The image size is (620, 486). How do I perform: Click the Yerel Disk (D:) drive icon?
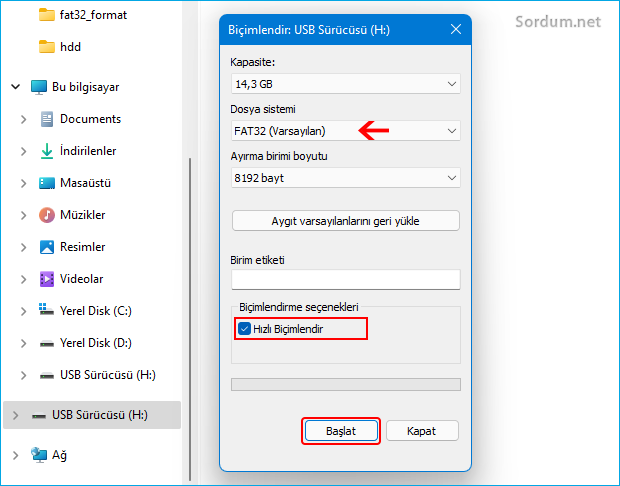click(47, 344)
